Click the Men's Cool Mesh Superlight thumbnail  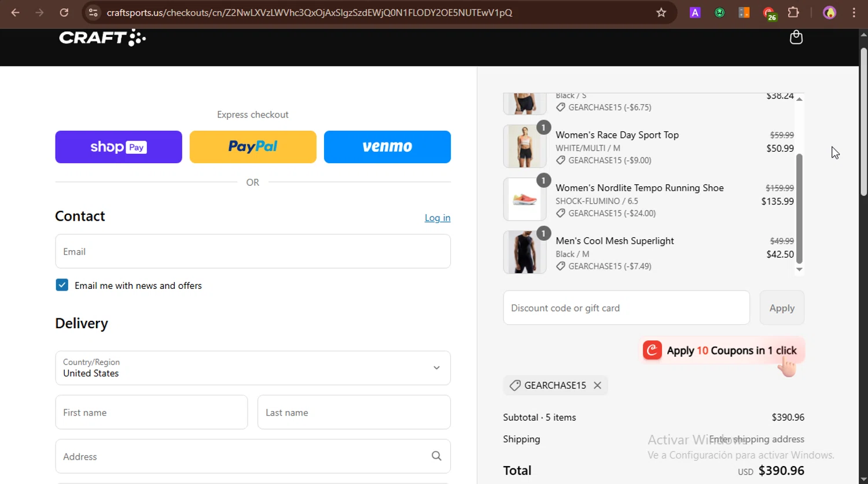525,252
